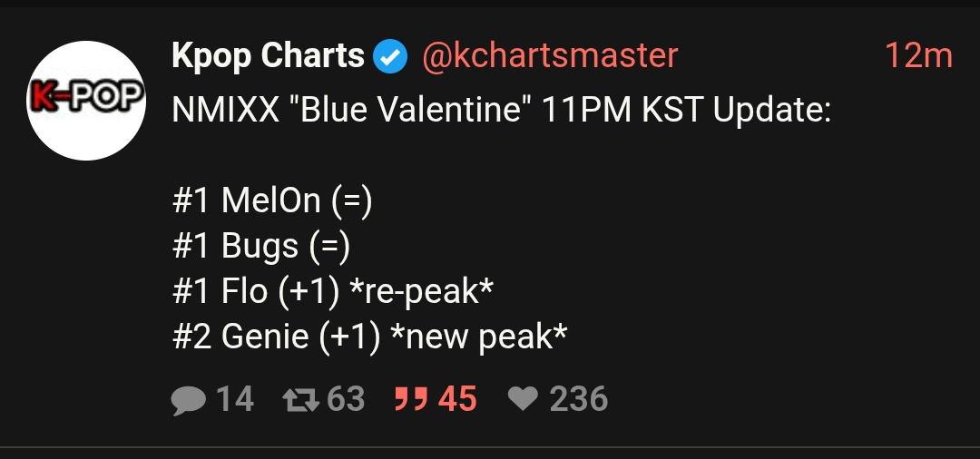Click the blue verified badge
The width and height of the screenshot is (980, 459).
pyautogui.click(x=390, y=58)
